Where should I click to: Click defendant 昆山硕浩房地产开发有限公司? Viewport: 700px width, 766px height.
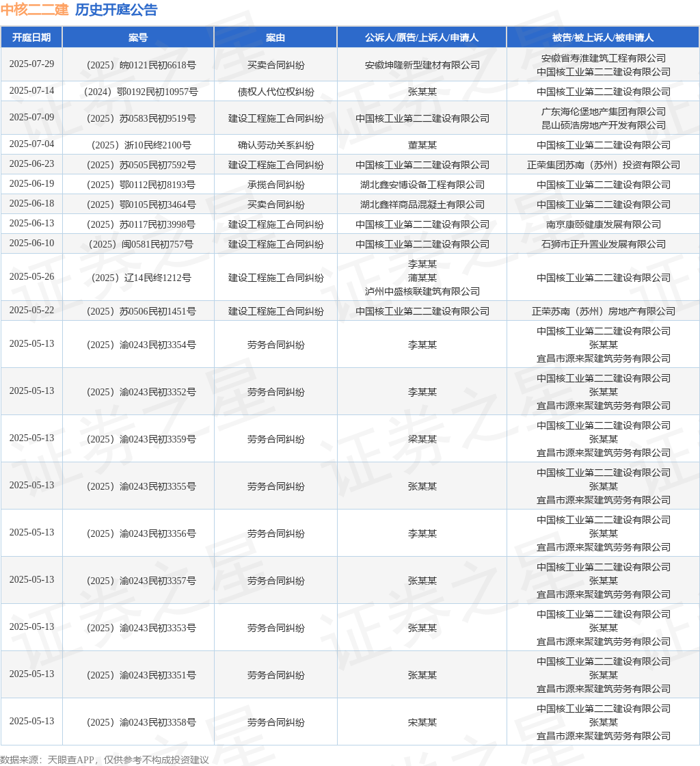coord(604,125)
